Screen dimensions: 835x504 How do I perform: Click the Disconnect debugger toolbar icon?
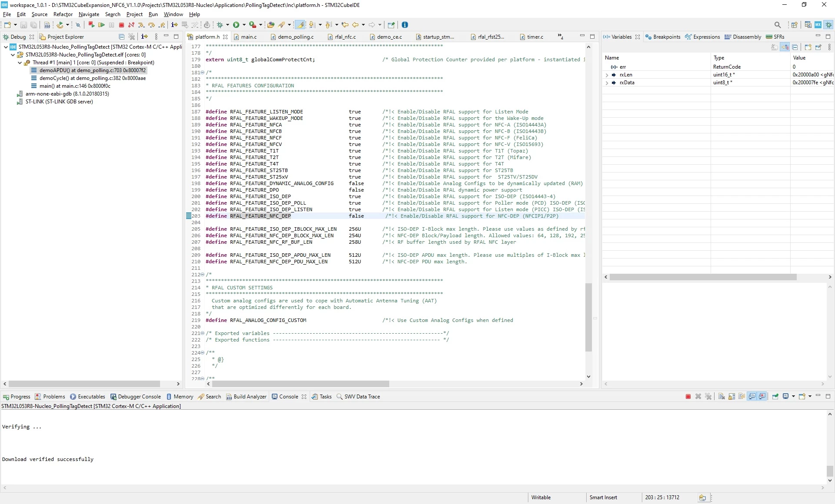[131, 25]
